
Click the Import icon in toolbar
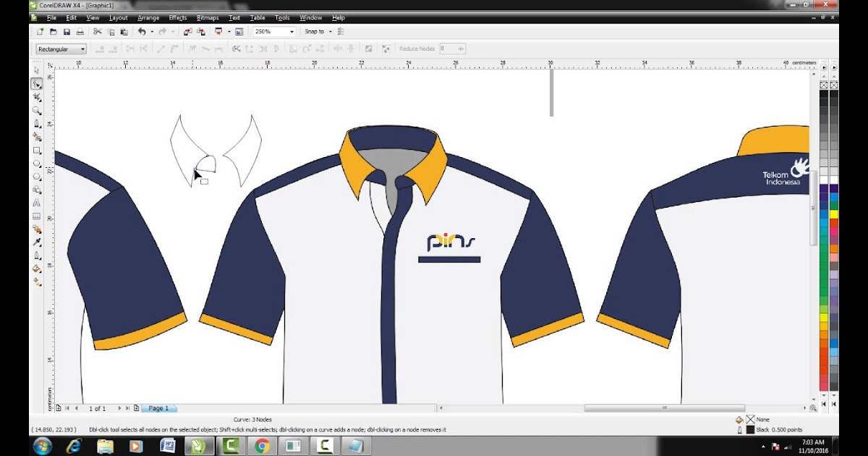click(187, 32)
